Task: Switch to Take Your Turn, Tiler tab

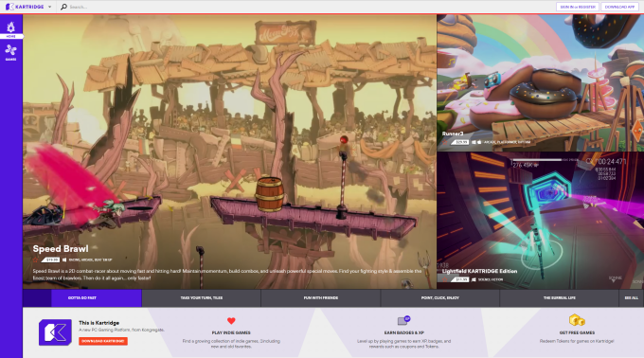Action: (201, 298)
